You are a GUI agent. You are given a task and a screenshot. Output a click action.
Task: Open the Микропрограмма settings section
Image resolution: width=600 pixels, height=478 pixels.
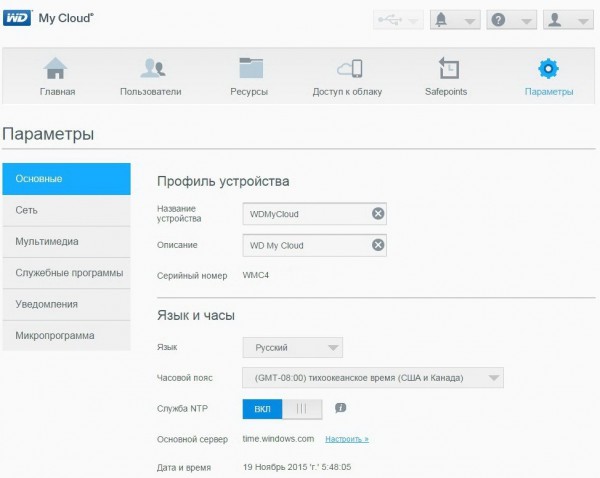point(67,336)
